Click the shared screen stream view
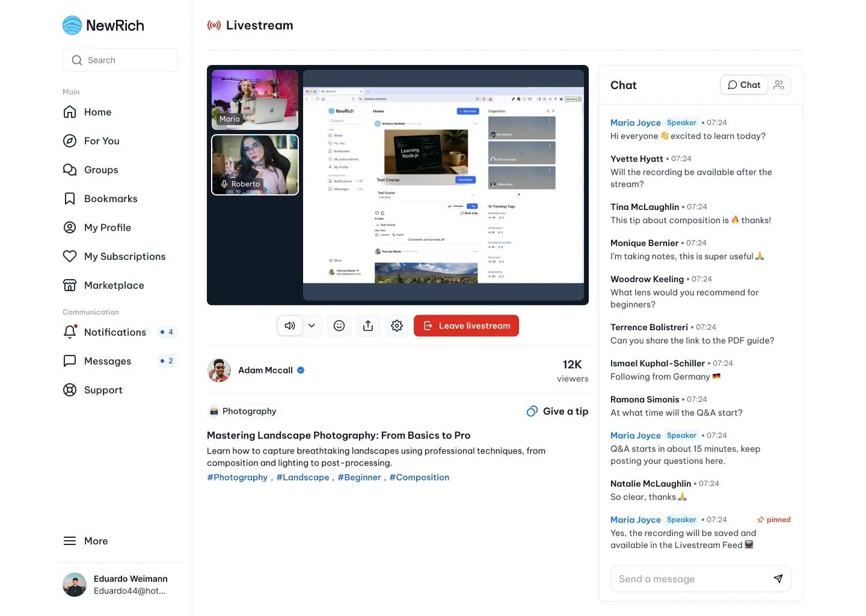Screen dimensions: 866x616 coord(443,185)
